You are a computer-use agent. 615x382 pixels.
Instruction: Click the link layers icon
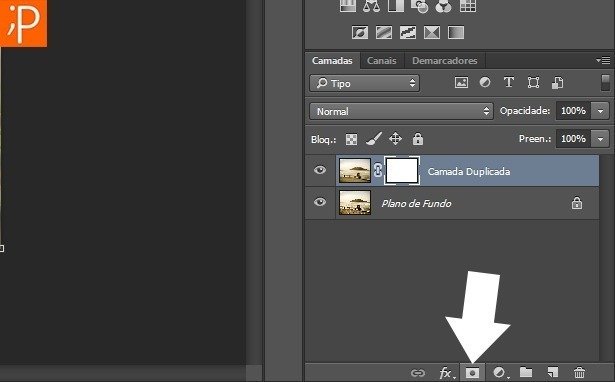point(418,373)
